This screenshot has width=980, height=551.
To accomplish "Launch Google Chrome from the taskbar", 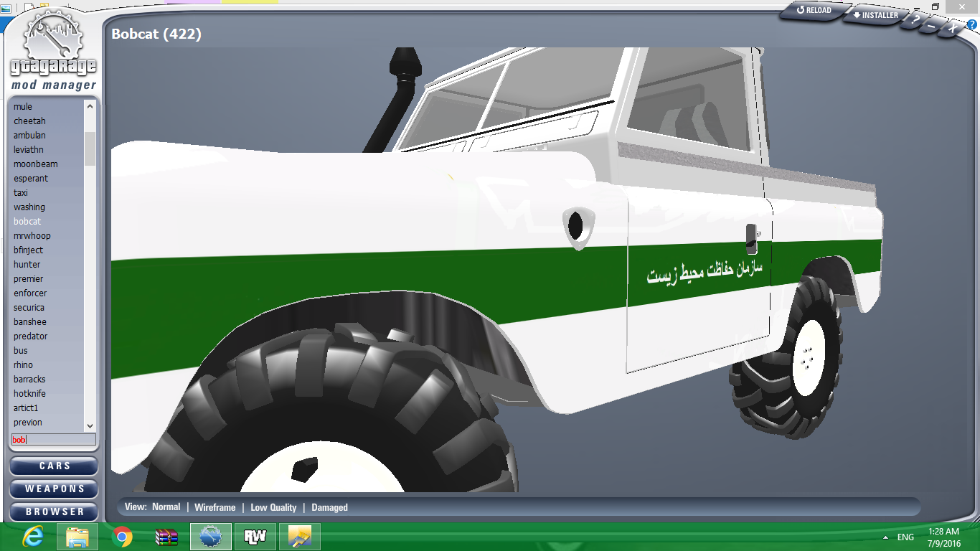I will coord(122,537).
